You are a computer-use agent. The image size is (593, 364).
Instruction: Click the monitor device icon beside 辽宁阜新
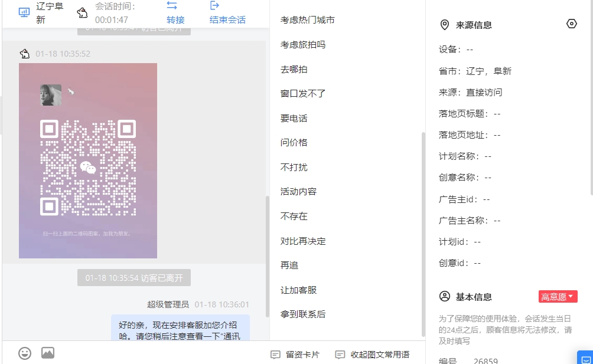24,13
